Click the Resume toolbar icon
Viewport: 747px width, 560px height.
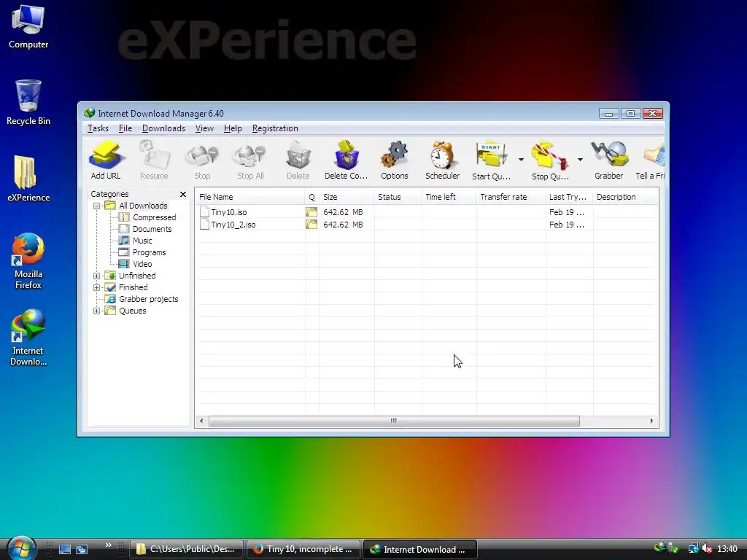[154, 160]
